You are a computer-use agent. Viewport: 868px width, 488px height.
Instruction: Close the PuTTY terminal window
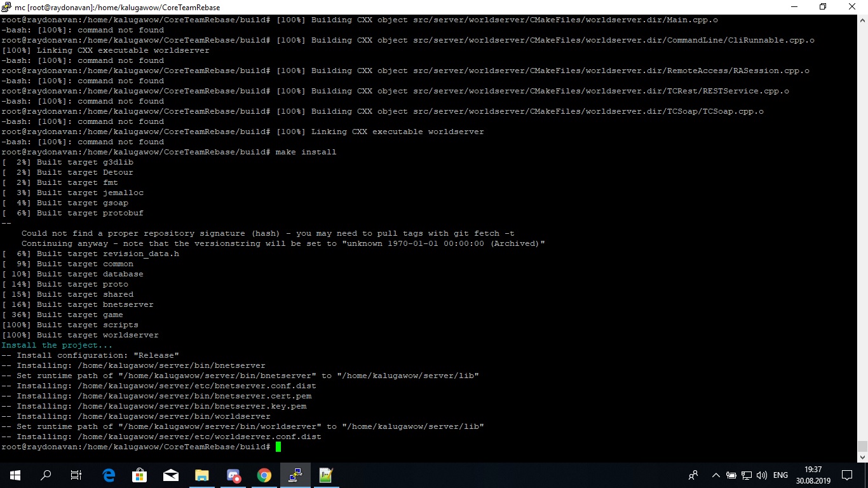click(853, 7)
